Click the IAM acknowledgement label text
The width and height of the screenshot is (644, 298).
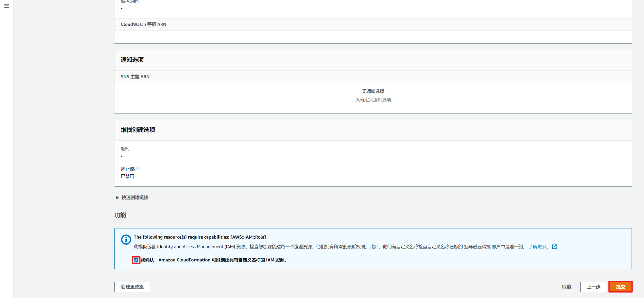point(214,260)
